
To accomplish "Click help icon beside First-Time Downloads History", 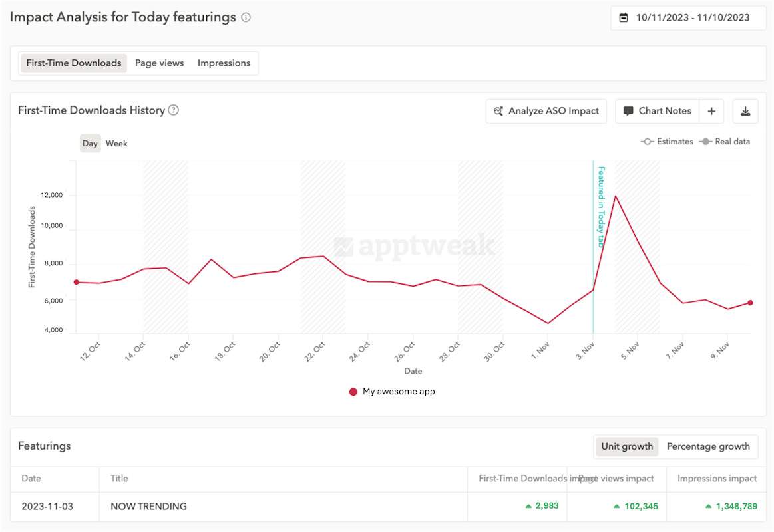I will 173,110.
